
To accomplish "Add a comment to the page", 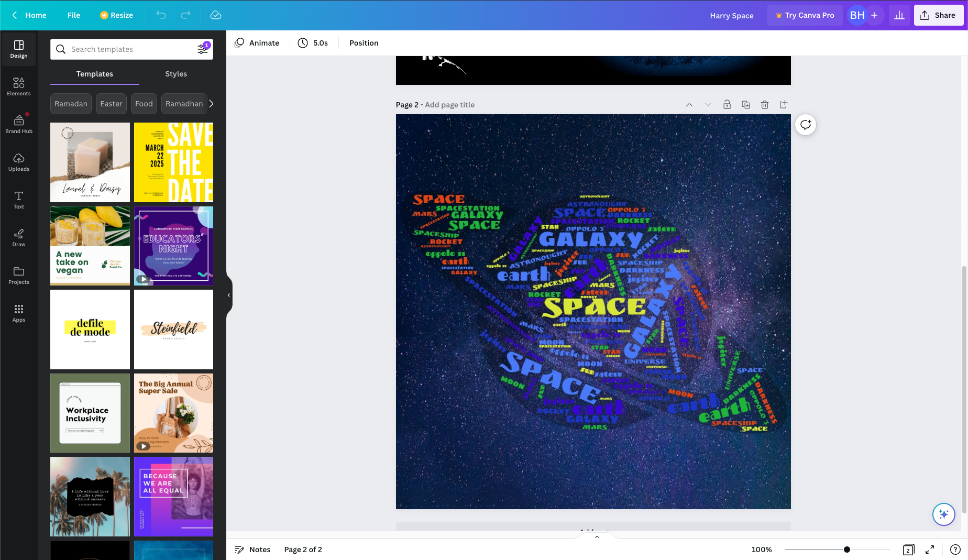I will pos(806,125).
